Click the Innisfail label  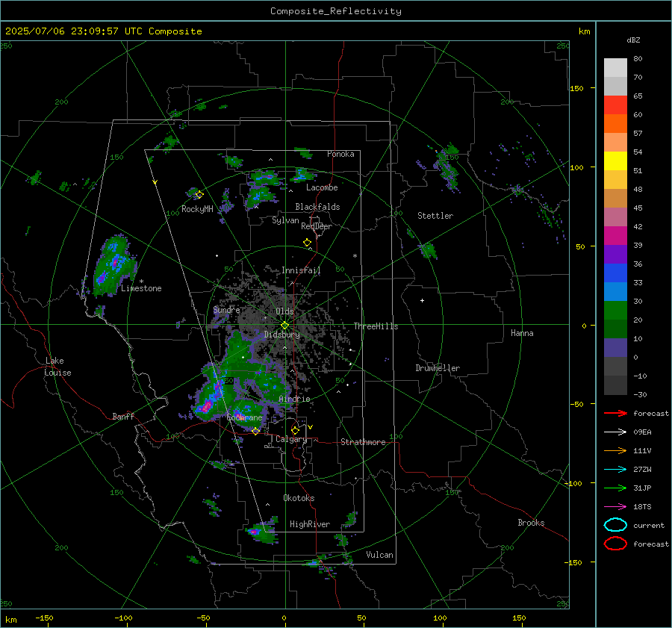tap(302, 270)
